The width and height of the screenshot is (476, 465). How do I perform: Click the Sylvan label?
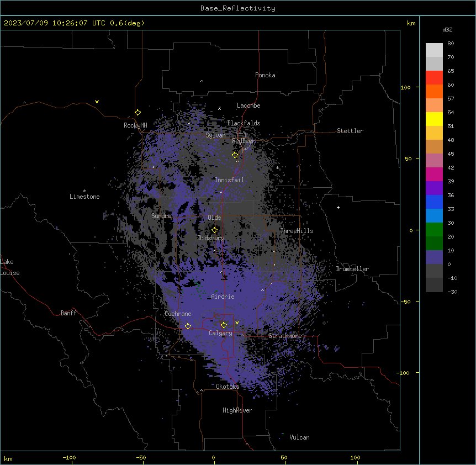click(x=215, y=135)
